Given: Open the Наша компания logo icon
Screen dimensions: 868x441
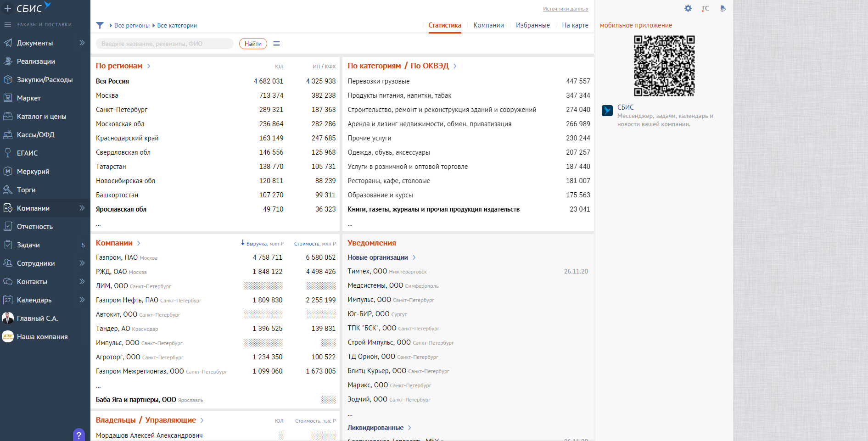Looking at the screenshot, I should 8,336.
